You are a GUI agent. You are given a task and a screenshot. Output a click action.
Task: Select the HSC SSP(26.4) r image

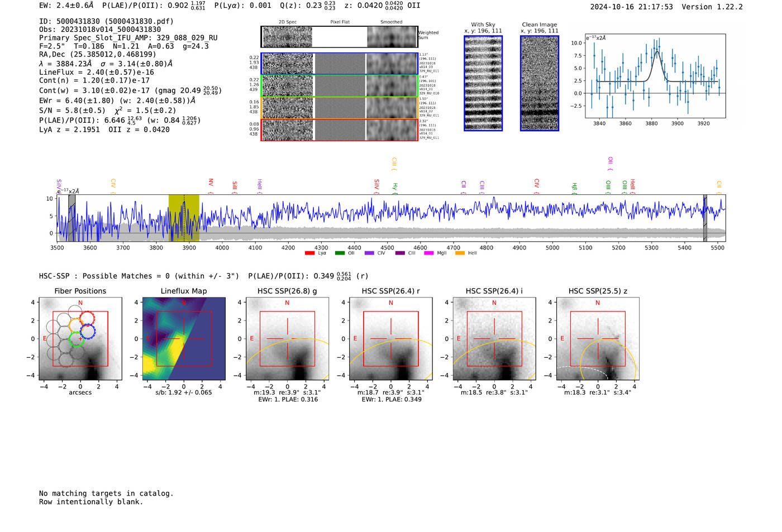(x=390, y=339)
